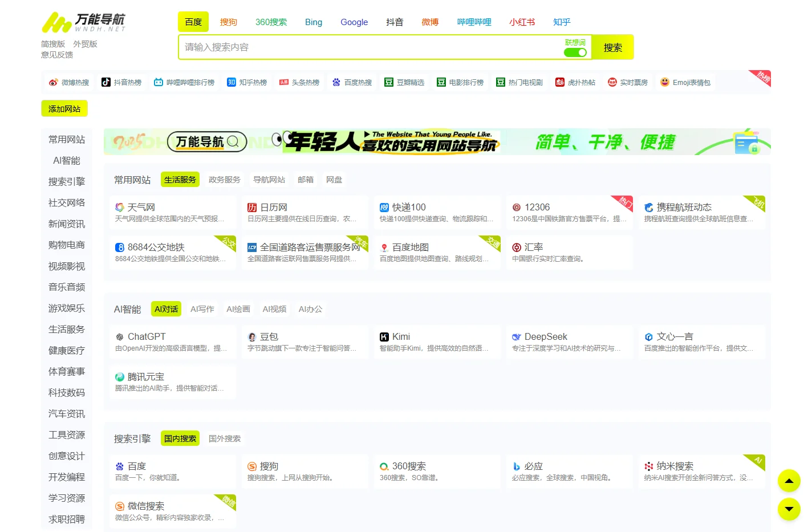
Task: Click the 豆瓣精选 icon
Action: coord(389,82)
